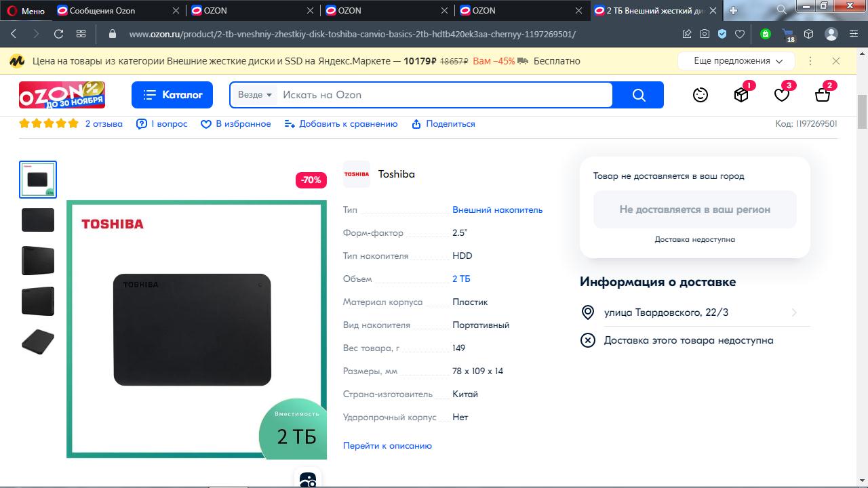The width and height of the screenshot is (868, 488).
Task: Click the map pin location icon
Action: click(588, 312)
